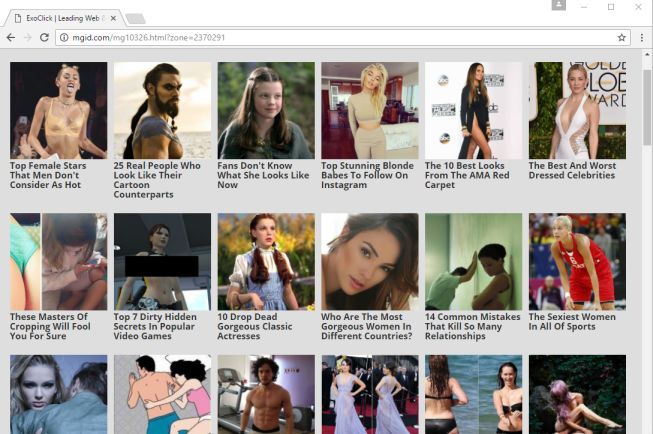This screenshot has width=653, height=434.
Task: Select the ExoClick Leading Web tab
Action: (x=65, y=18)
